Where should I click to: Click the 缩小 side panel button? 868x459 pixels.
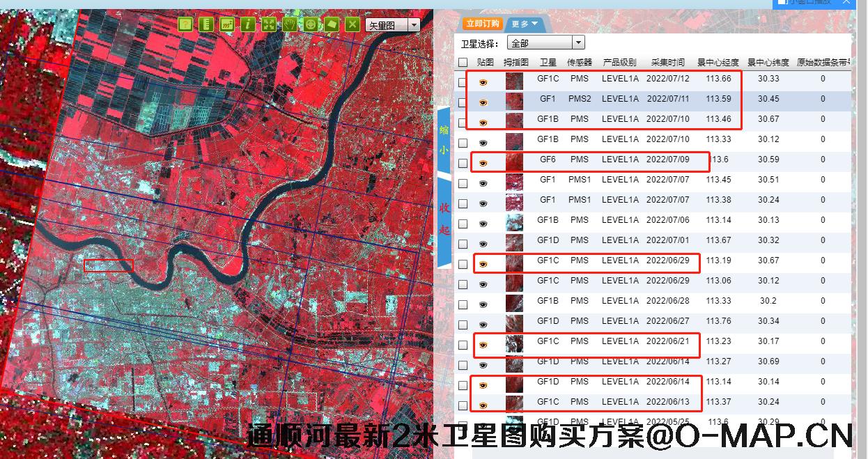click(x=444, y=139)
